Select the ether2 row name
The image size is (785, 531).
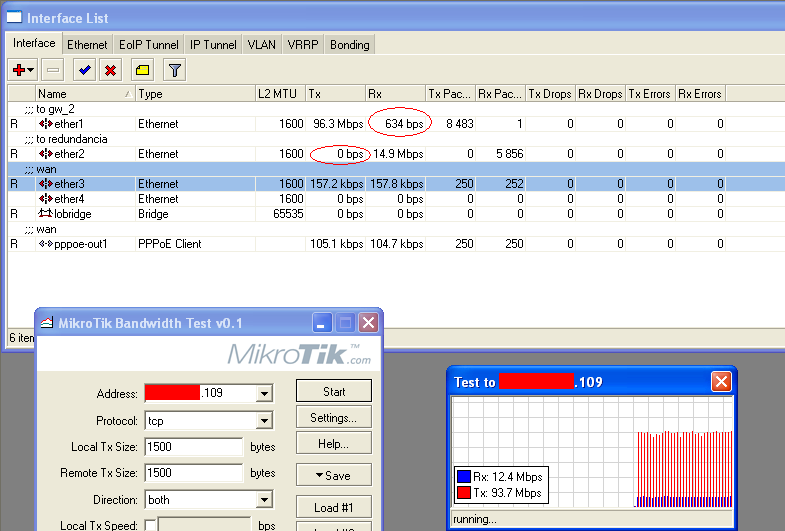[69, 154]
